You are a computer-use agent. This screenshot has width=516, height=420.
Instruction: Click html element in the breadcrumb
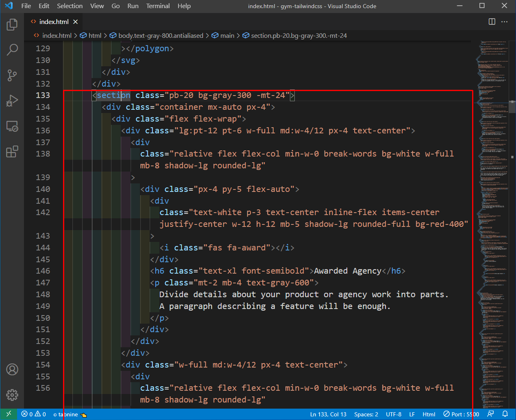pos(95,36)
